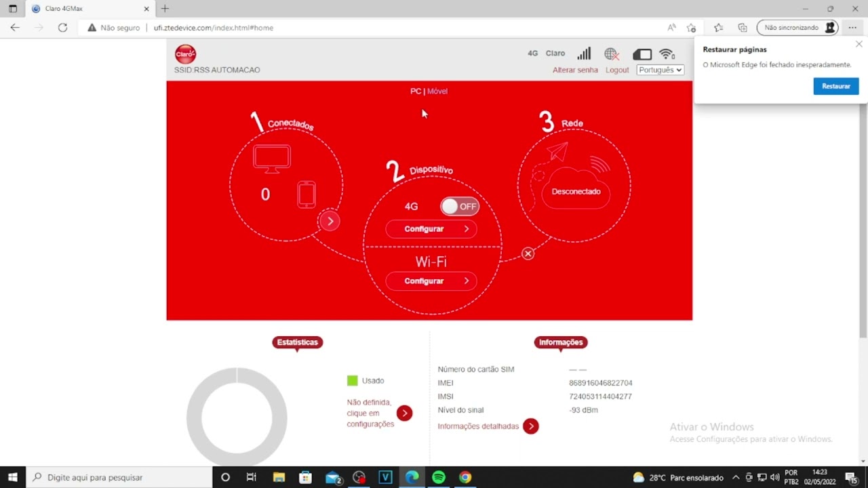The height and width of the screenshot is (488, 868).
Task: Open Mail app from the taskbar
Action: click(x=332, y=477)
